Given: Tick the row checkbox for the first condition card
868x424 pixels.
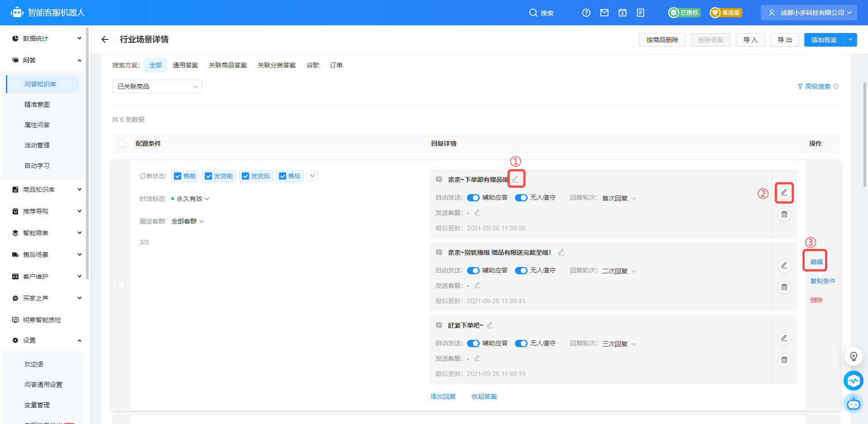Looking at the screenshot, I should [x=122, y=285].
